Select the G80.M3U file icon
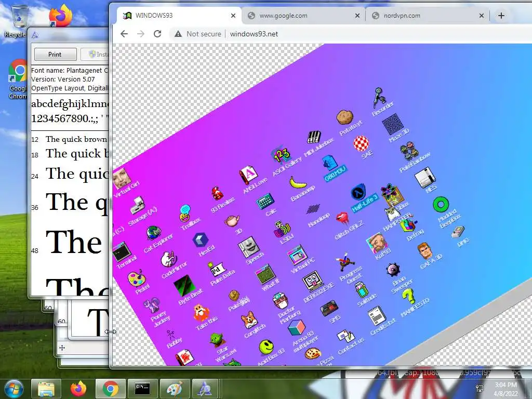Screen dimensions: 532x399 tap(329, 164)
